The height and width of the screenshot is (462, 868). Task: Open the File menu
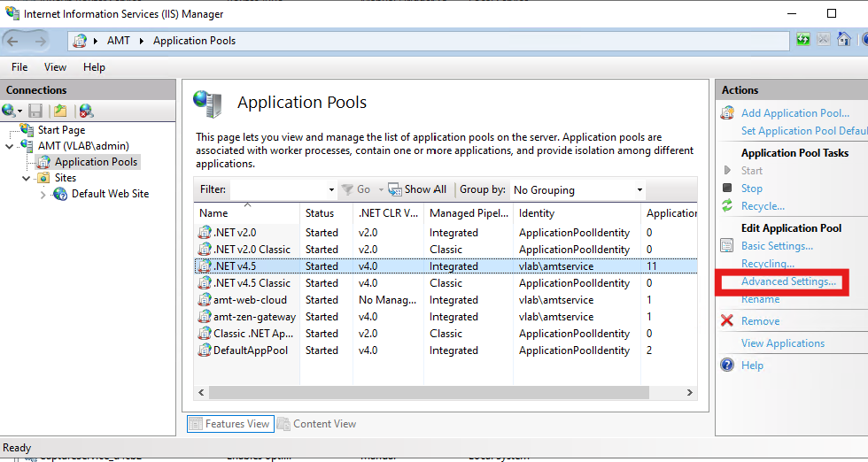(x=19, y=67)
